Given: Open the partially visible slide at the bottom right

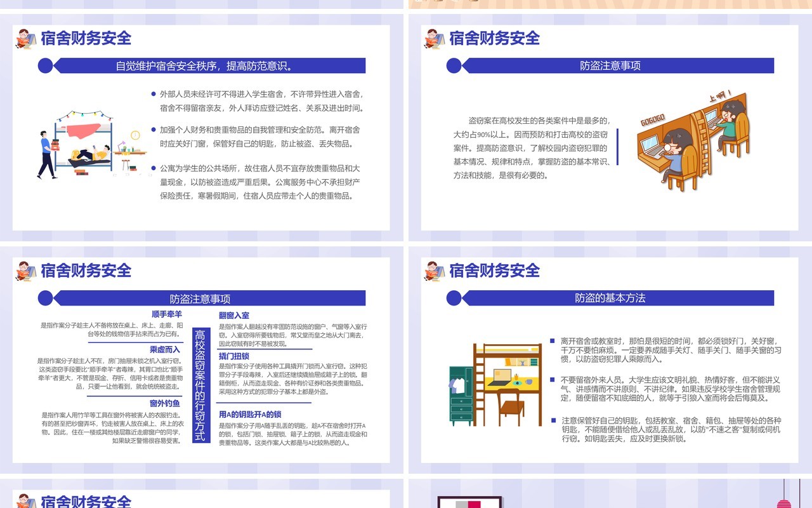Looking at the screenshot, I should tap(610, 493).
